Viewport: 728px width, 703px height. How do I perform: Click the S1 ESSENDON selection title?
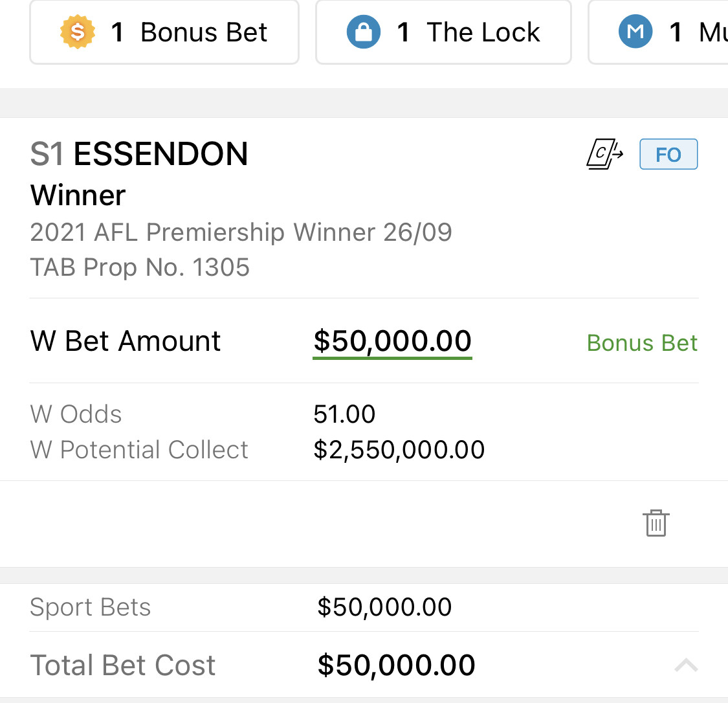139,154
